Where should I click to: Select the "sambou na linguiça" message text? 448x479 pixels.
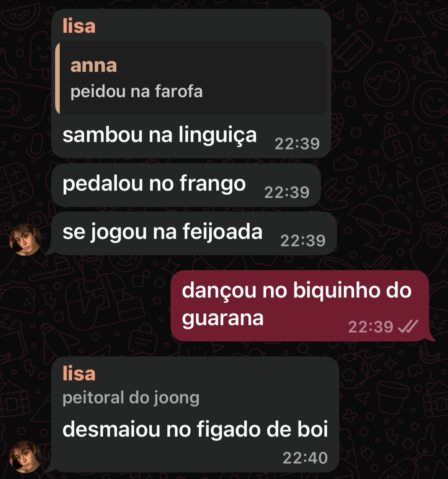(x=159, y=135)
